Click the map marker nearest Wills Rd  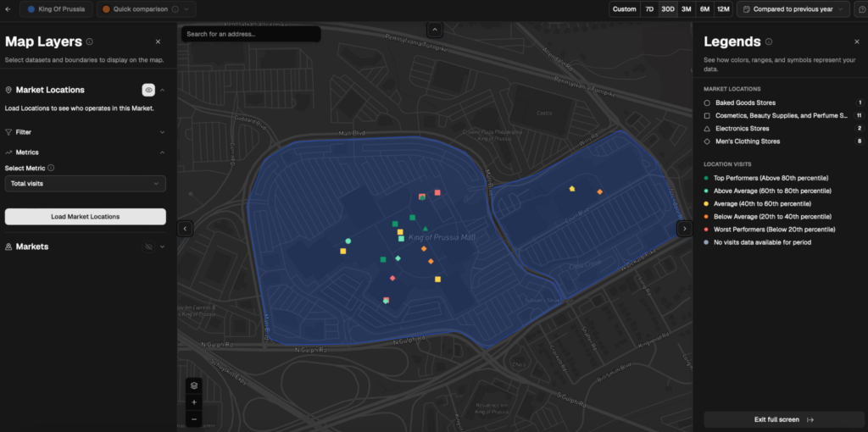(x=572, y=189)
